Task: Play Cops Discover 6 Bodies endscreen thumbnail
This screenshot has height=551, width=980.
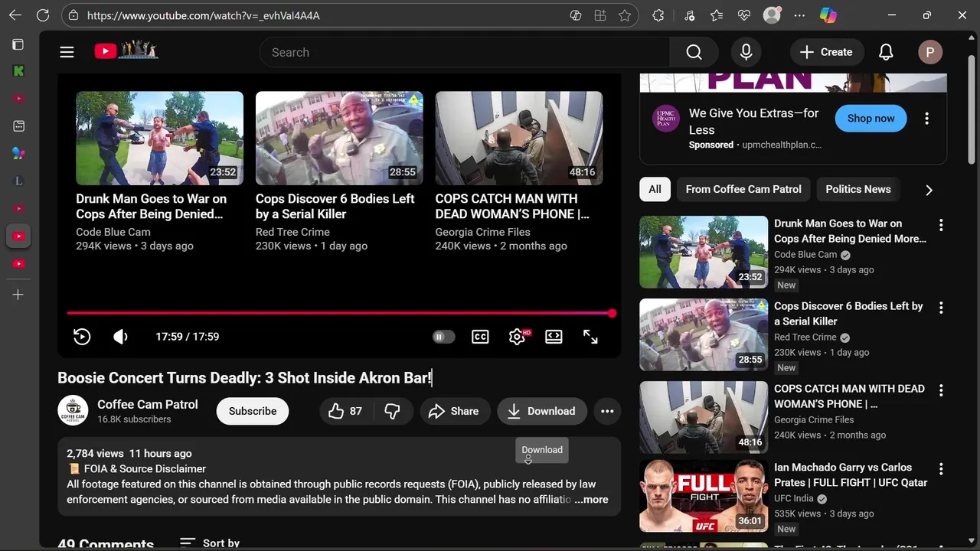Action: [x=339, y=139]
